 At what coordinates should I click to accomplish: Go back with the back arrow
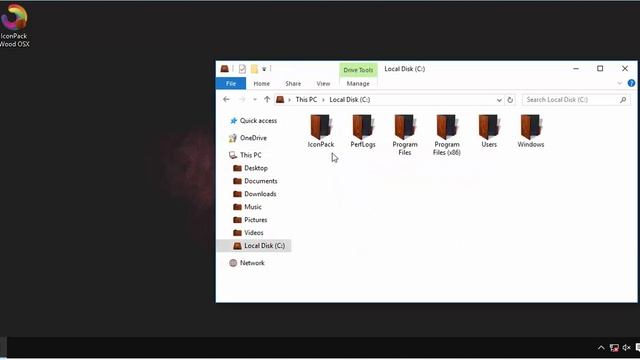click(227, 100)
